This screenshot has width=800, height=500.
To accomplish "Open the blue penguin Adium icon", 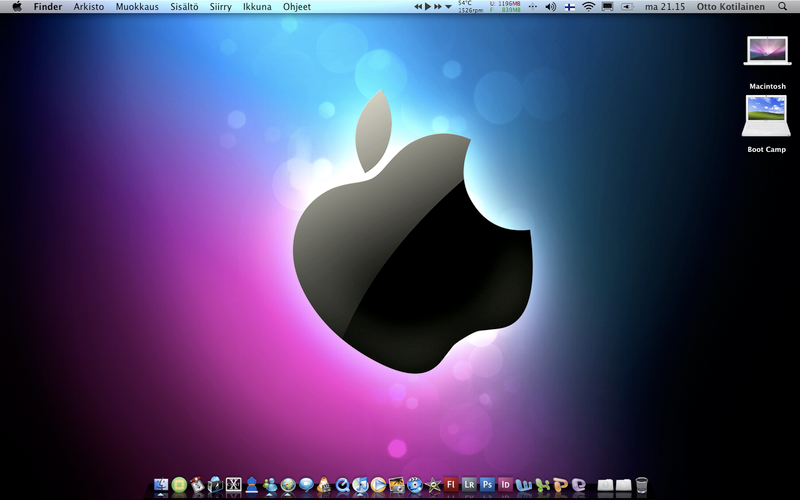I will 252,485.
